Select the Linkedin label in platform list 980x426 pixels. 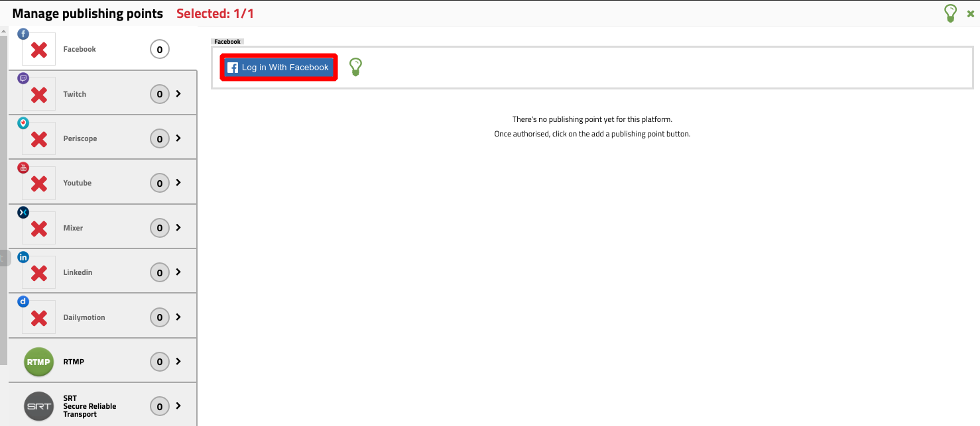pyautogui.click(x=78, y=272)
